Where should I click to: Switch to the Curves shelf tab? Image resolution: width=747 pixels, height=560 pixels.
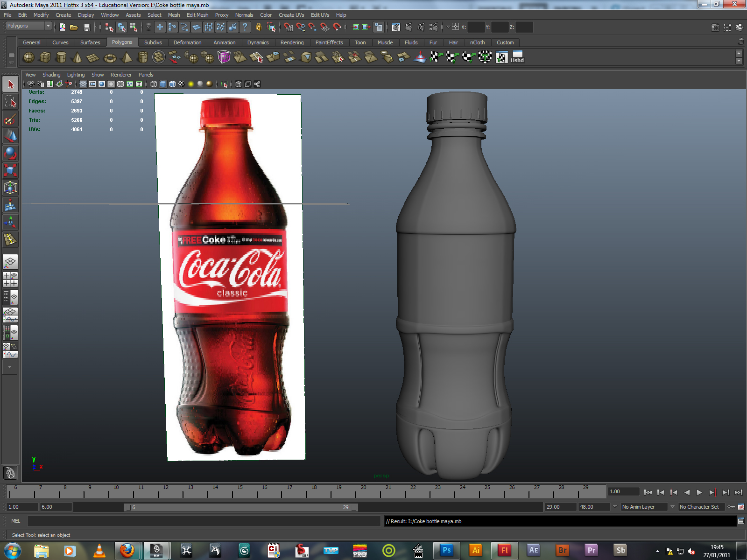click(60, 42)
